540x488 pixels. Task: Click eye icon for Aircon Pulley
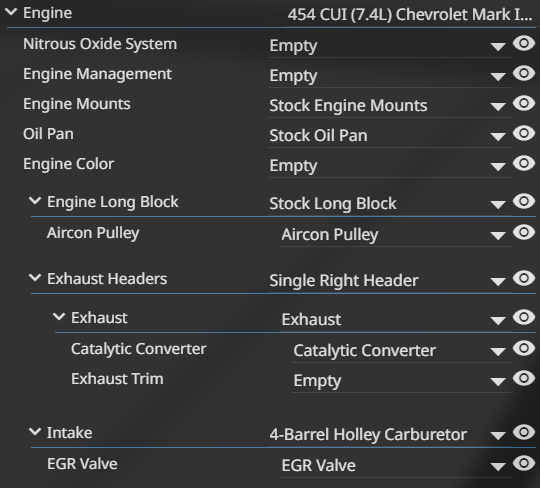pos(524,232)
